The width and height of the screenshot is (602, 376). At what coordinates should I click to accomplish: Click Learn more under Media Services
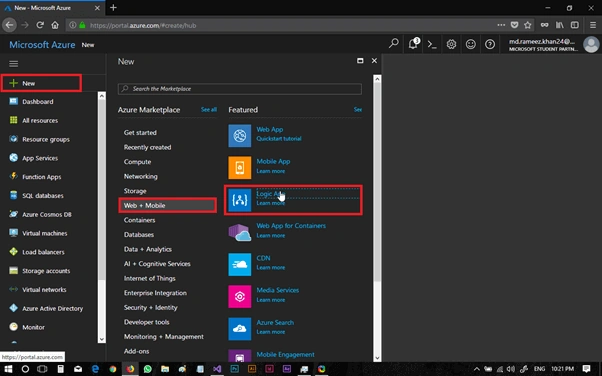click(x=271, y=300)
